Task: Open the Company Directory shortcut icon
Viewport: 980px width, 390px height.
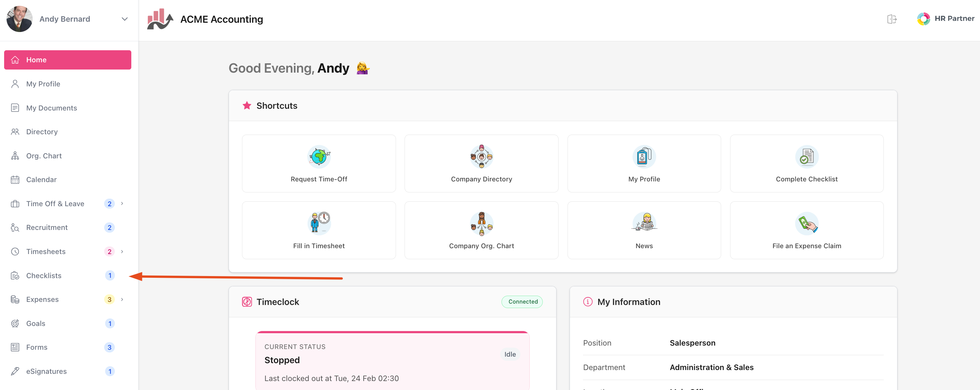Action: point(481,157)
